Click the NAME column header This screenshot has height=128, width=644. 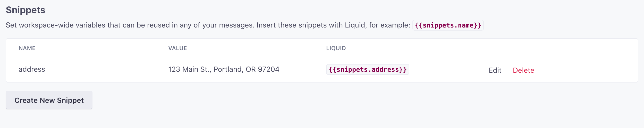coord(27,48)
